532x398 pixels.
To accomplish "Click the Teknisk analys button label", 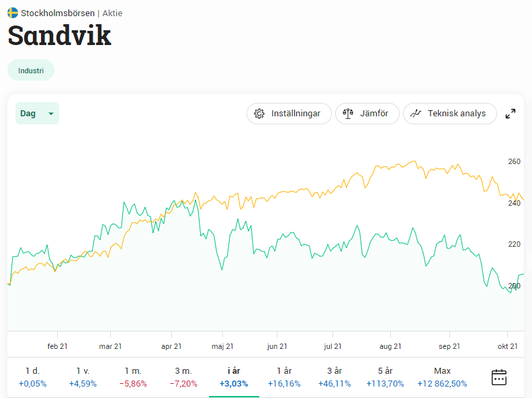I will click(x=457, y=114).
